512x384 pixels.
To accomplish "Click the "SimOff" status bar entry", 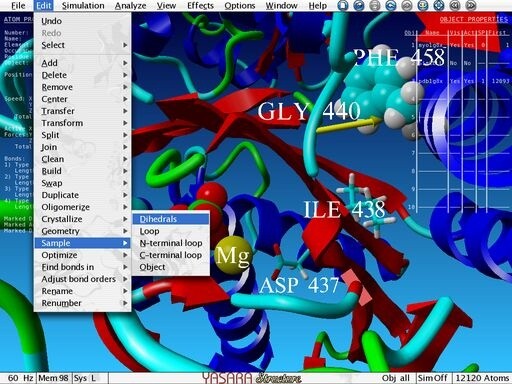I will [x=432, y=378].
